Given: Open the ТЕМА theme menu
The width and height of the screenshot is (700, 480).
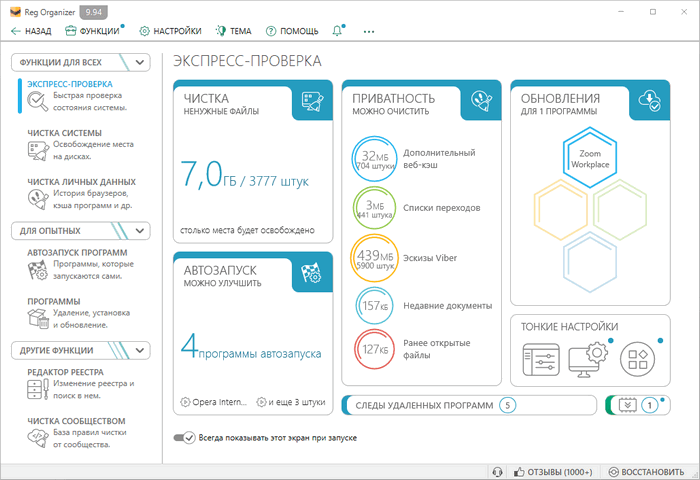Looking at the screenshot, I should (233, 31).
